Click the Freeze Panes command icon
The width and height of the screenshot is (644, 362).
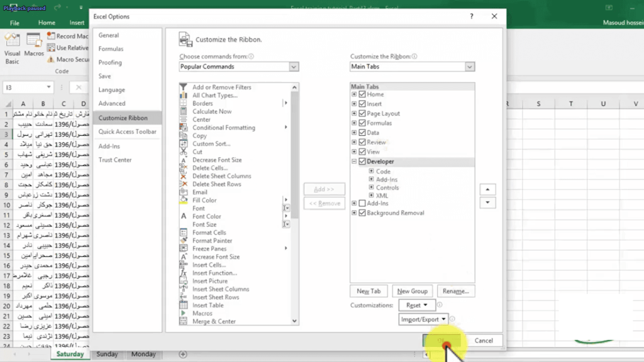[184, 249]
